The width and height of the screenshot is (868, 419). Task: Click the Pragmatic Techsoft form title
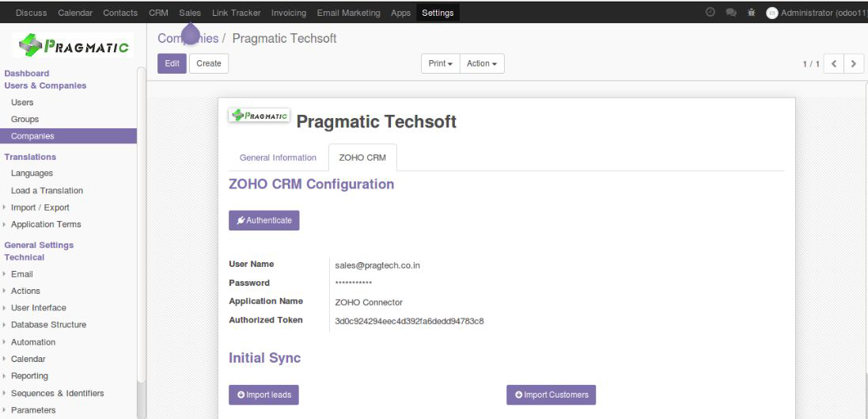coord(377,121)
